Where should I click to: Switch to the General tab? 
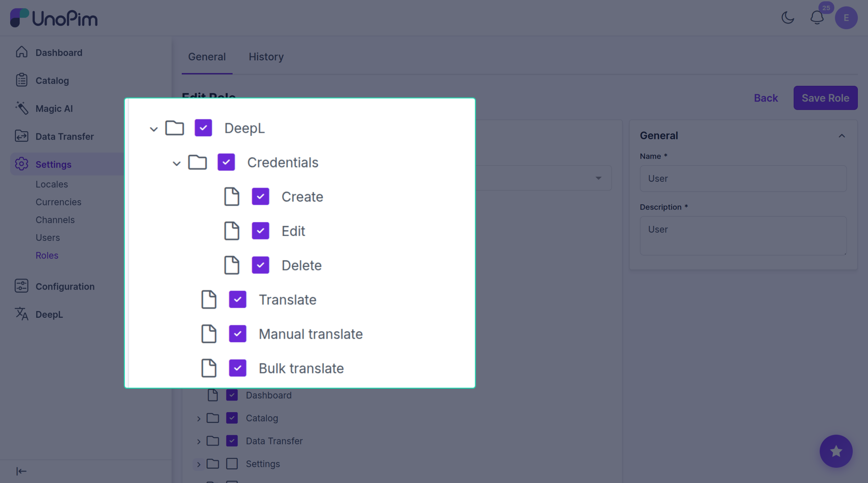tap(207, 57)
